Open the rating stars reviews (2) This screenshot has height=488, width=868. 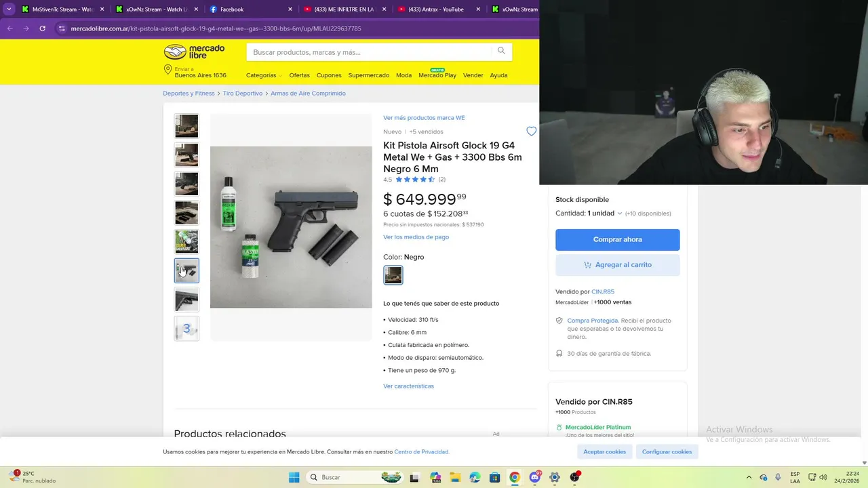414,180
